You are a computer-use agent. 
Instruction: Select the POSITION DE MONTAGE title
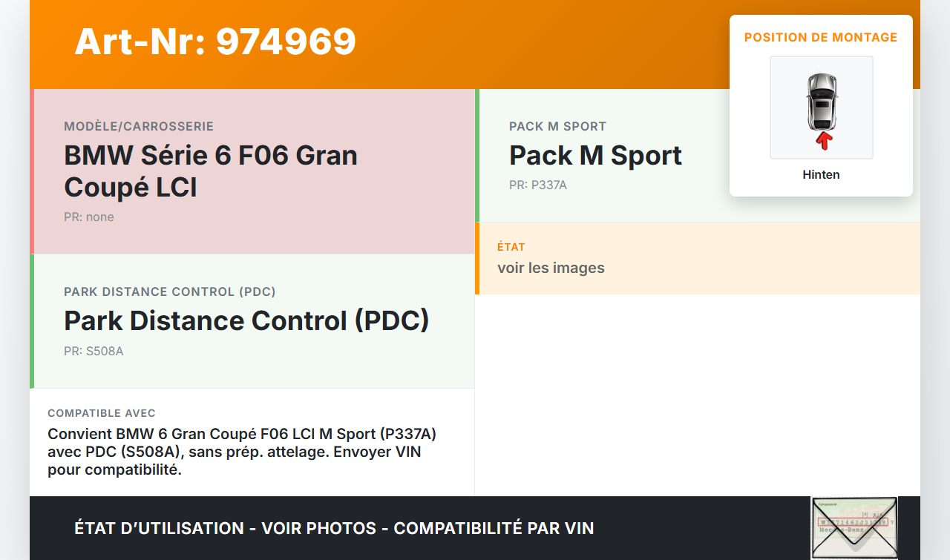tap(821, 37)
